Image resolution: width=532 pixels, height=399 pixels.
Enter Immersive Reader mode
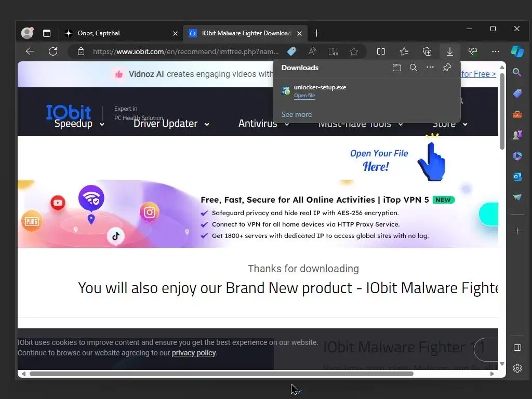333,51
